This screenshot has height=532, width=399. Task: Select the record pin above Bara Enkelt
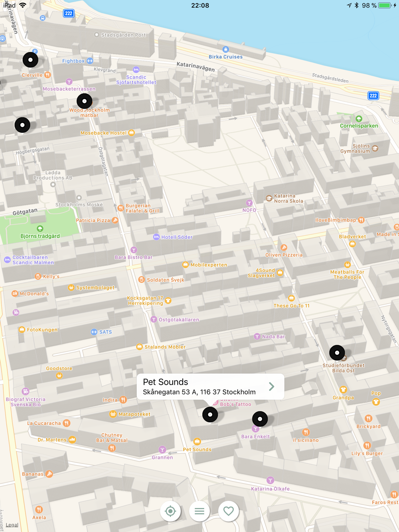coord(260,419)
